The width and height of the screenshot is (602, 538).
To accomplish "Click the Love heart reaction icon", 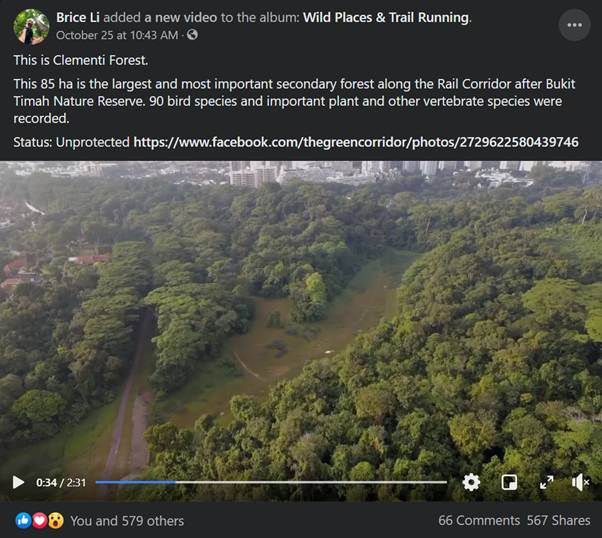I will 39,520.
